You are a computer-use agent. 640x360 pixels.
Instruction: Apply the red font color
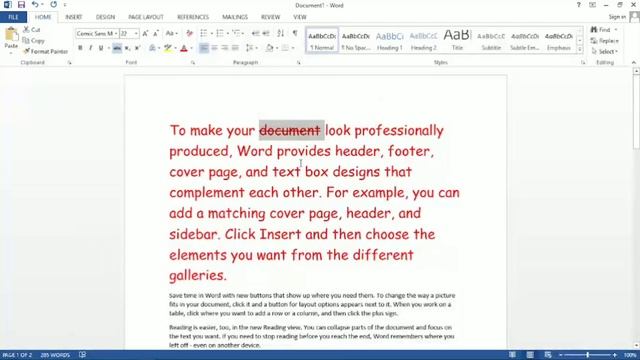184,48
